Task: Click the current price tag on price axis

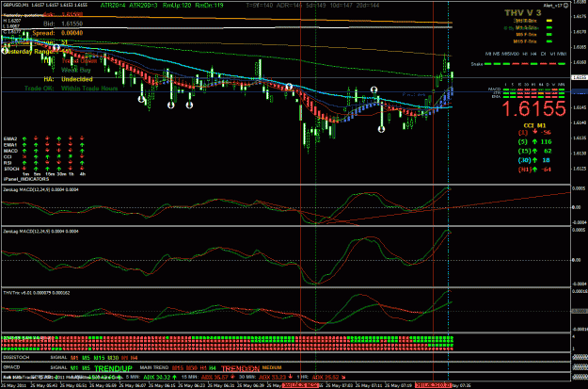Action: tap(580, 77)
